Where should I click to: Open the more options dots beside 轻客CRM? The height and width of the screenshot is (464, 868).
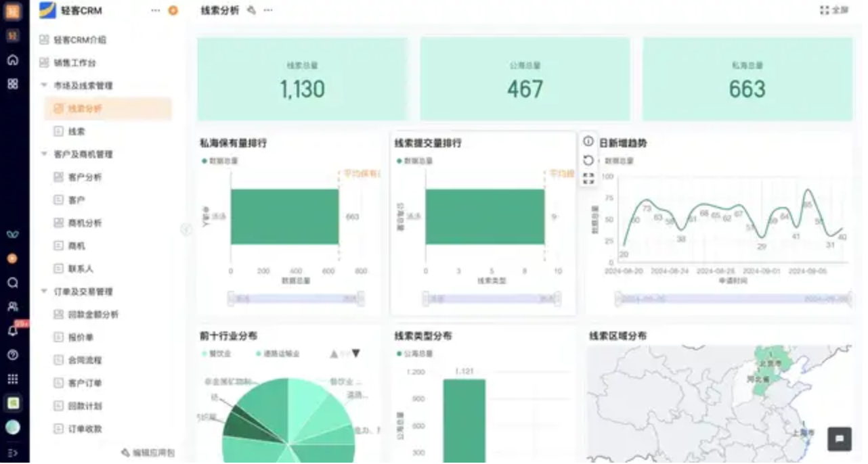(x=156, y=10)
